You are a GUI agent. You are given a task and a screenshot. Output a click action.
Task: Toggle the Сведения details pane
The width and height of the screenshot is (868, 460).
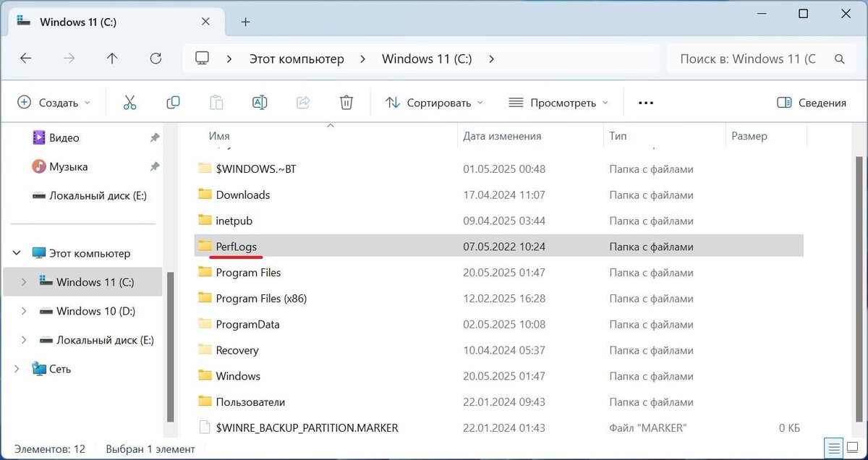click(812, 103)
